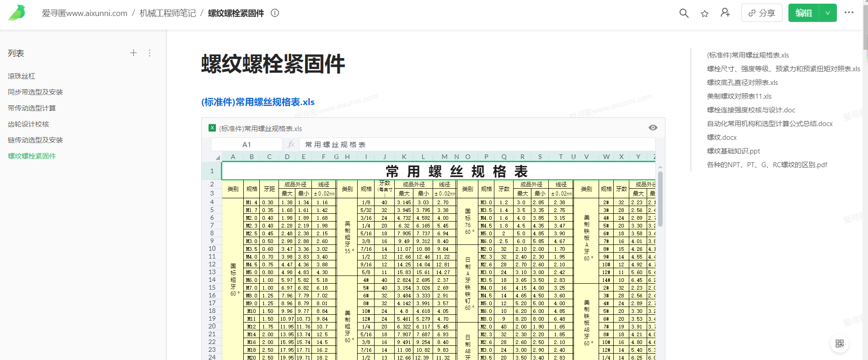The height and width of the screenshot is (360, 868).
Task: Jump to 螺纹基础知识.ppt in outline
Action: (733, 151)
